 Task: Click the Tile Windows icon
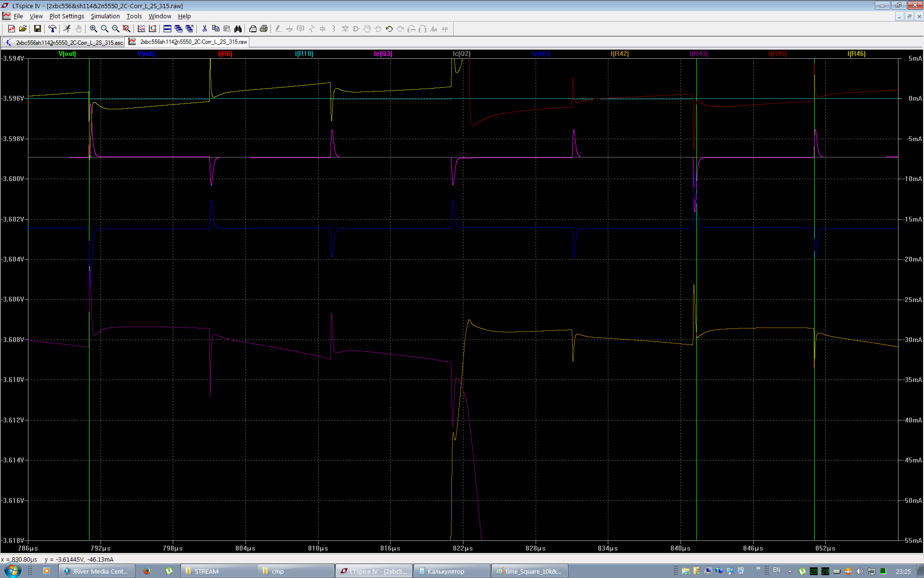pos(167,29)
